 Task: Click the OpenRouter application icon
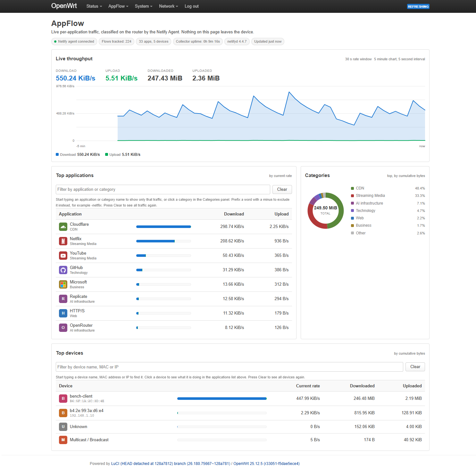[63, 328]
